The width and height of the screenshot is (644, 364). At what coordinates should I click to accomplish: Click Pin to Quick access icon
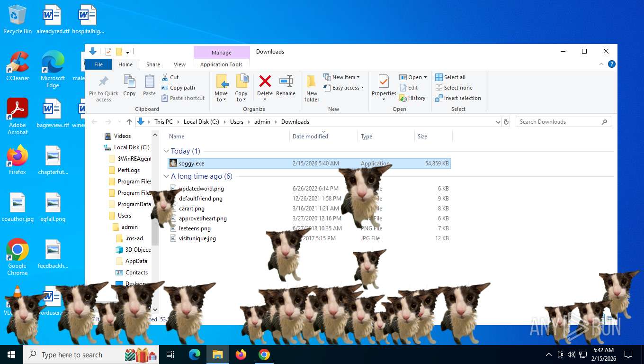[104, 88]
